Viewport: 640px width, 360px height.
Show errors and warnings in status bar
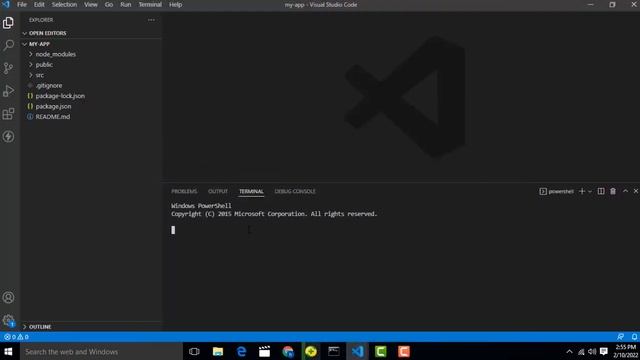coord(16,337)
